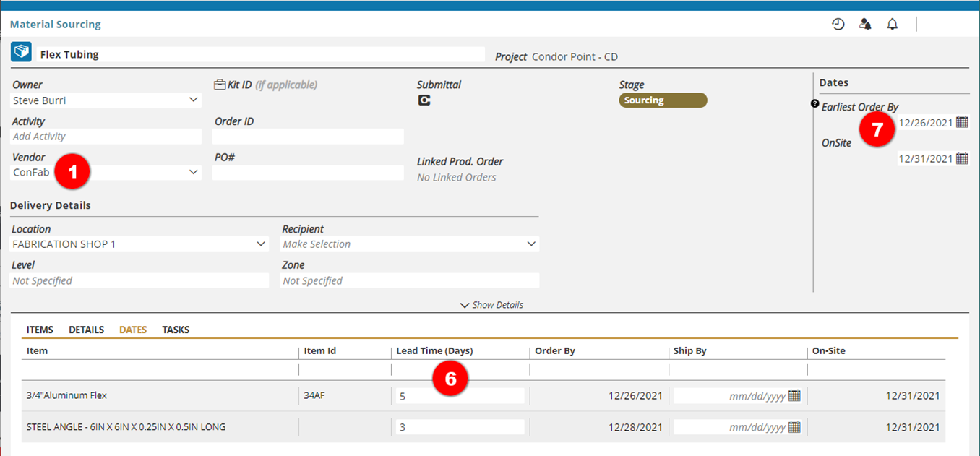Open the history clock icon
This screenshot has width=980, height=456.
(x=838, y=25)
